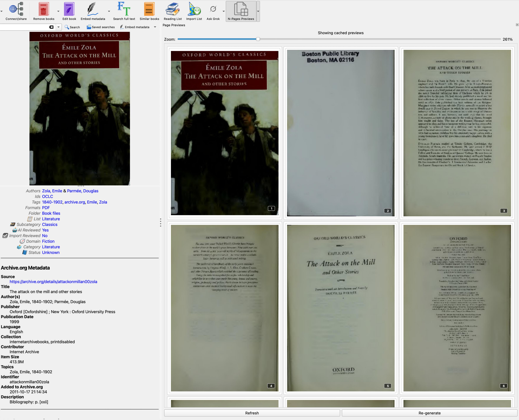Viewport: 519px width, 420px height.
Task: Open the search history dropdown arrow
Action: click(58, 27)
